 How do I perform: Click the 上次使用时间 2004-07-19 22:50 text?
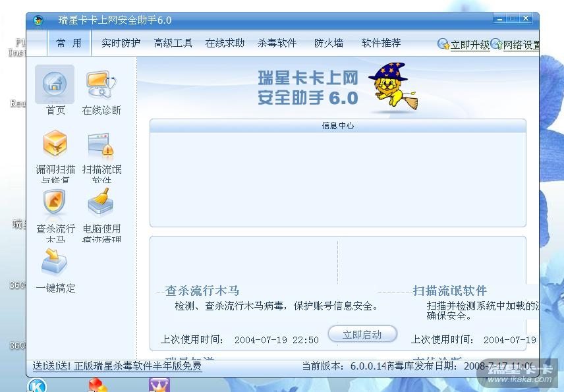tap(240, 339)
